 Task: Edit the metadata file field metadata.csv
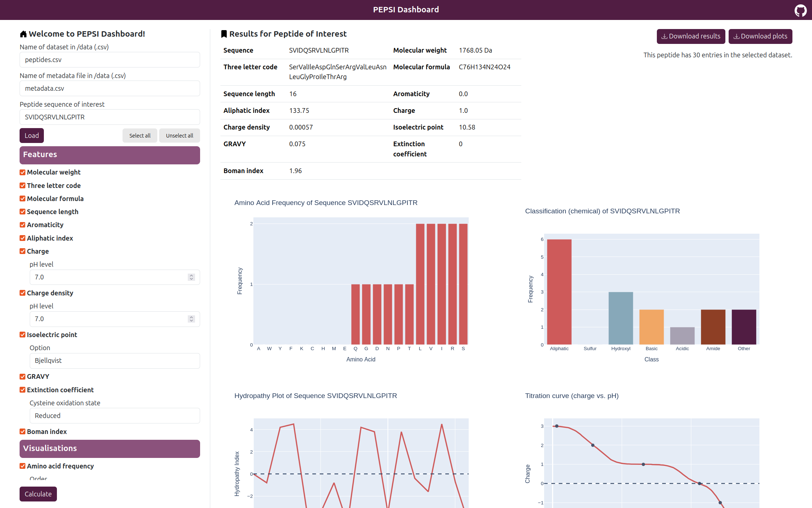[x=110, y=89]
